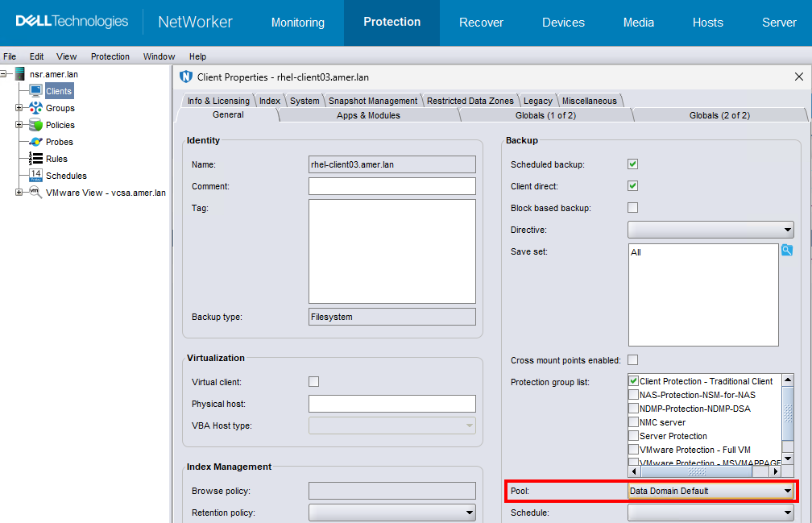Open the Help menu

coord(197,56)
